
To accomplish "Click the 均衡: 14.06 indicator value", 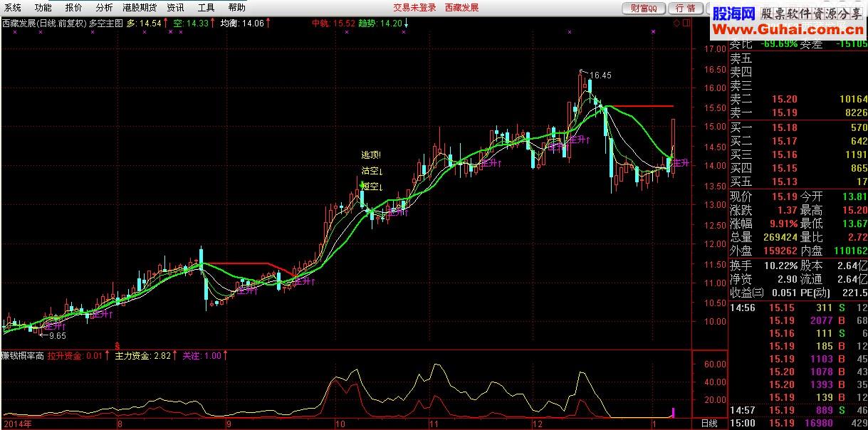I will point(245,23).
